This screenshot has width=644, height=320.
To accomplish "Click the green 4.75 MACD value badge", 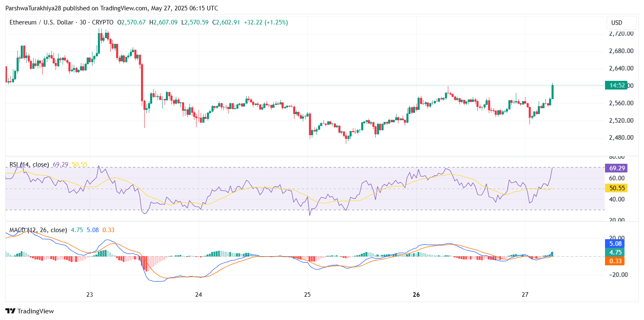I will tap(614, 252).
